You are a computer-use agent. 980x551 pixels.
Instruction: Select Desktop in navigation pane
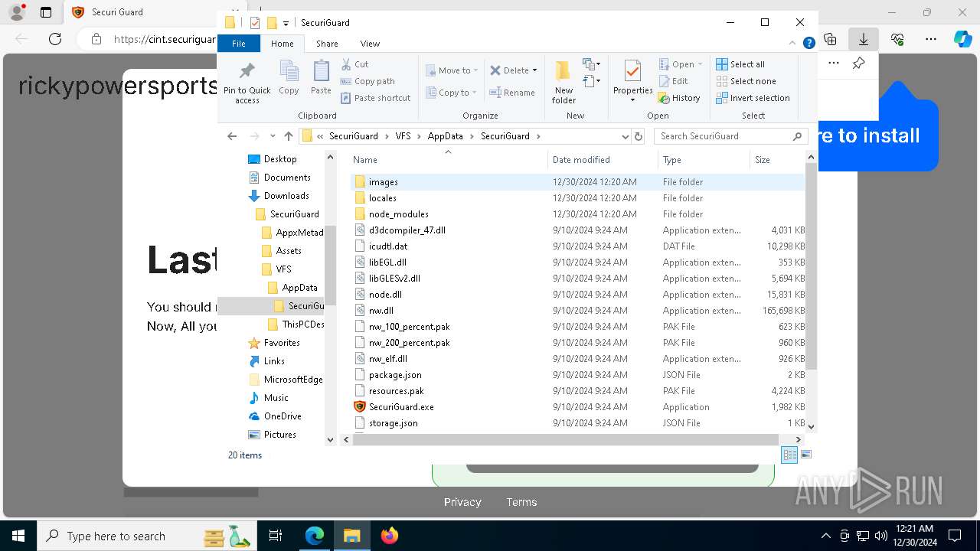pos(280,159)
